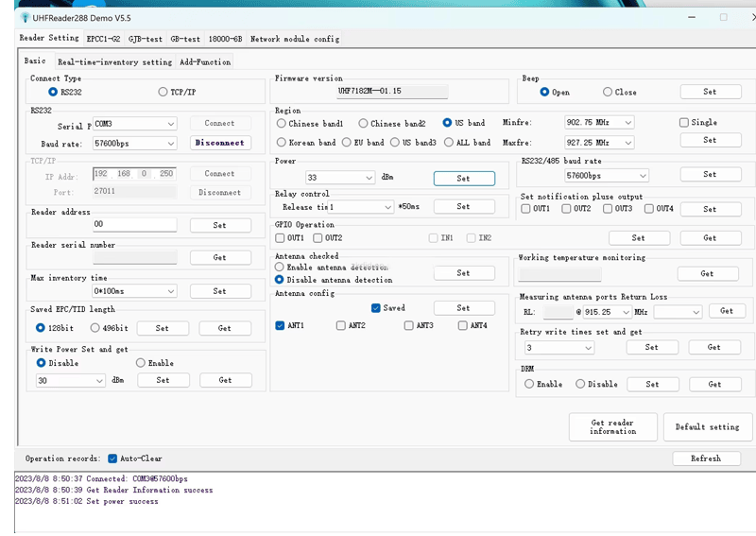Check GPIO OUT1 checkbox
This screenshot has width=756, height=536.
[x=289, y=238]
